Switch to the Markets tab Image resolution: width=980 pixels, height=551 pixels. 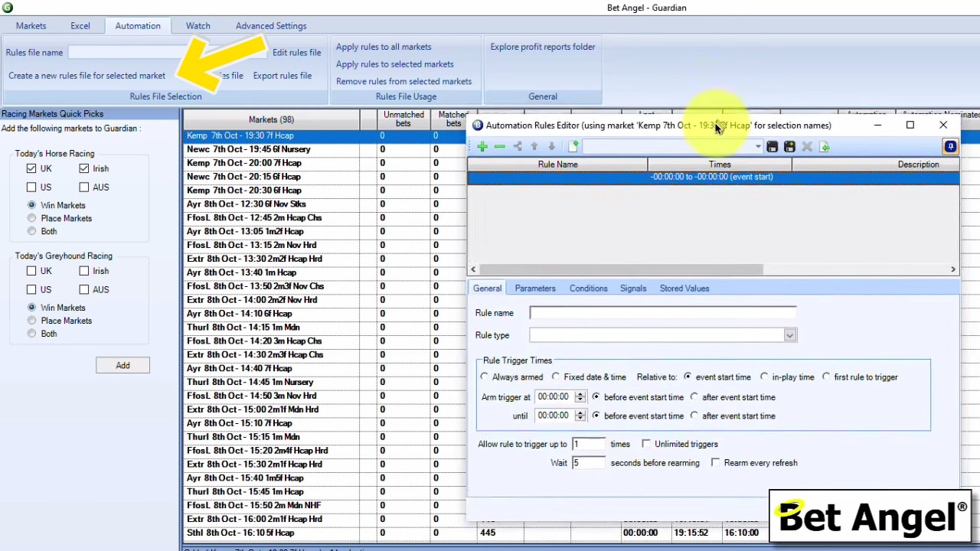pos(31,26)
